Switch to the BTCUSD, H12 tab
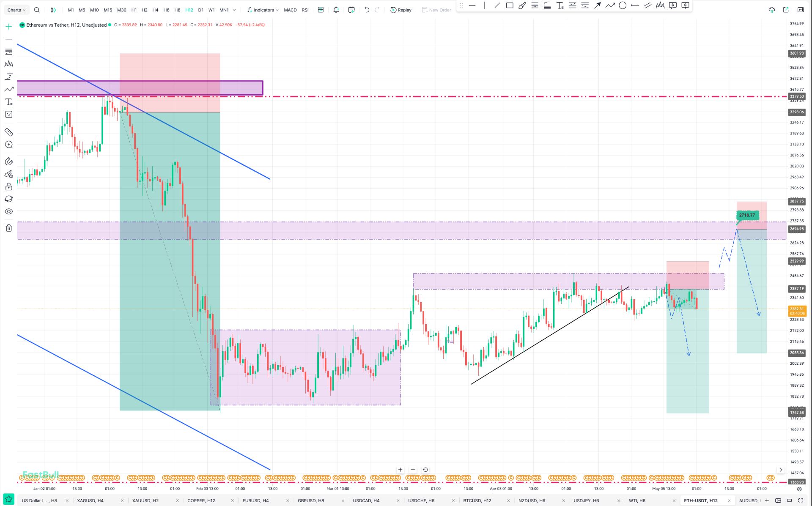 click(477, 501)
